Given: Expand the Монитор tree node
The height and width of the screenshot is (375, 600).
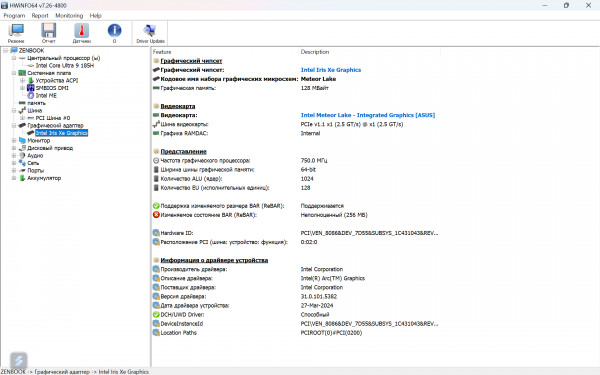Looking at the screenshot, I should click(14, 140).
